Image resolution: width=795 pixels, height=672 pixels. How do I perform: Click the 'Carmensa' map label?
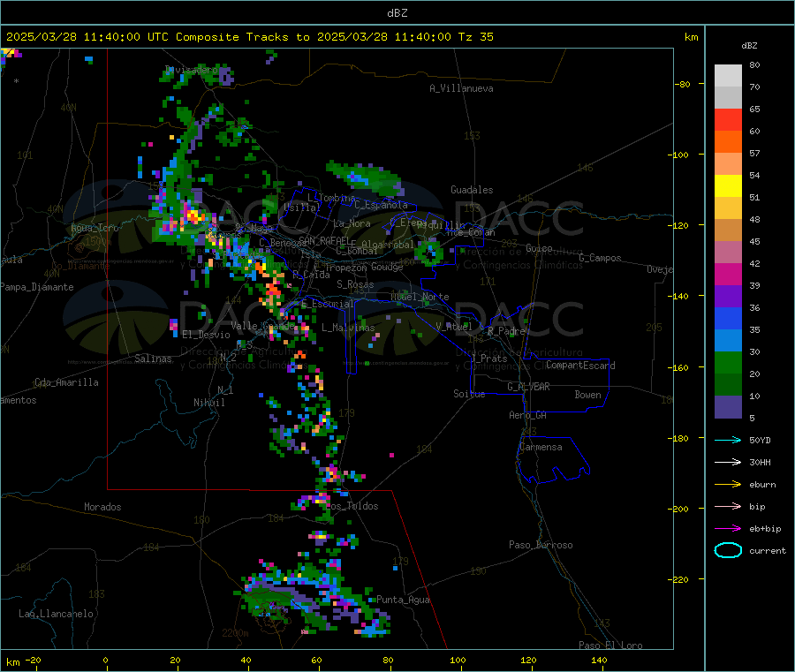[x=541, y=447]
